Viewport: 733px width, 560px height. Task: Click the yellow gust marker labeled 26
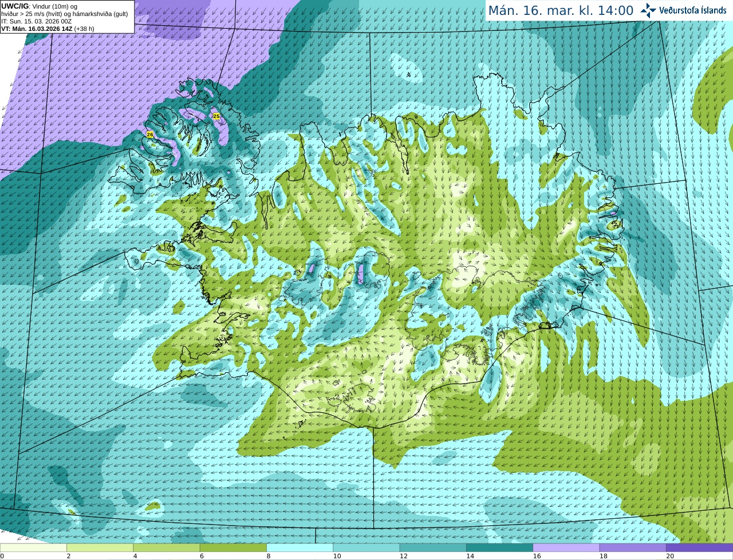pyautogui.click(x=150, y=135)
